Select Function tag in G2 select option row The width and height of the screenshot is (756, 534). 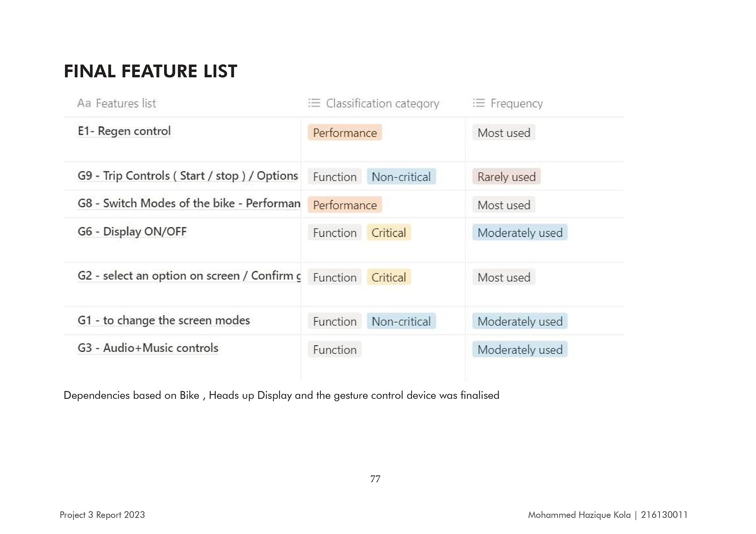[x=335, y=277]
